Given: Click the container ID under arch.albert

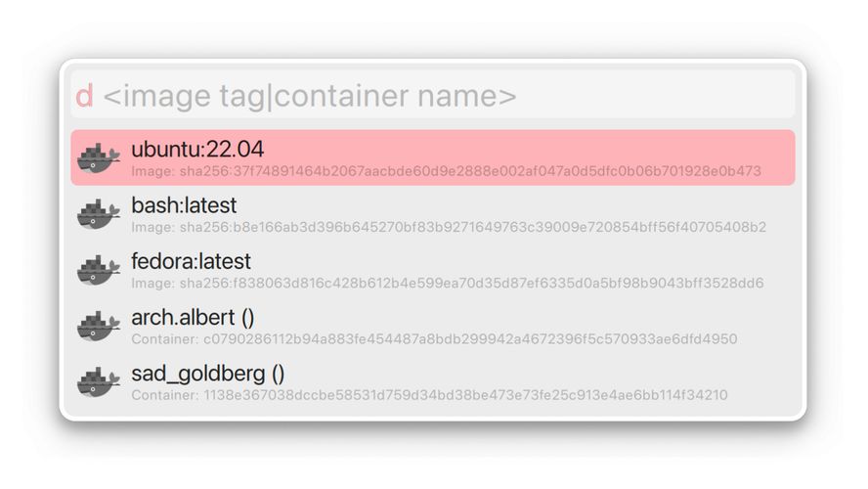Looking at the screenshot, I should pyautogui.click(x=470, y=339).
